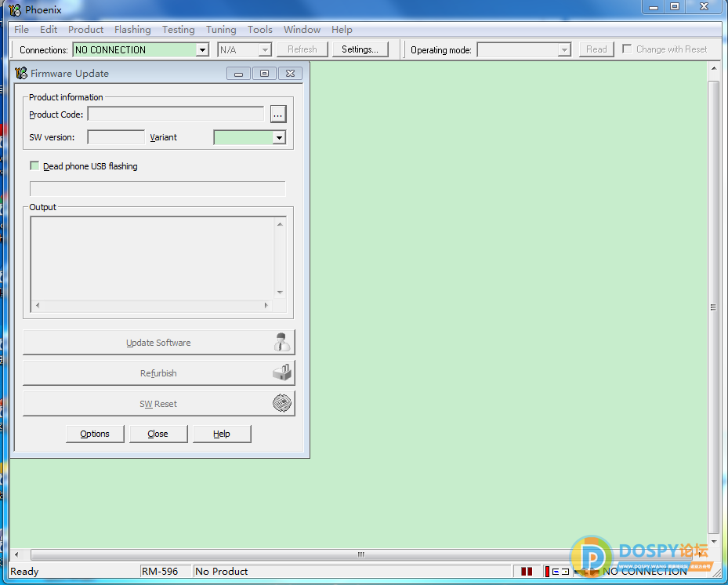Screen dimensions: 728x585
Task: Click the SW Reset button
Action: click(159, 404)
